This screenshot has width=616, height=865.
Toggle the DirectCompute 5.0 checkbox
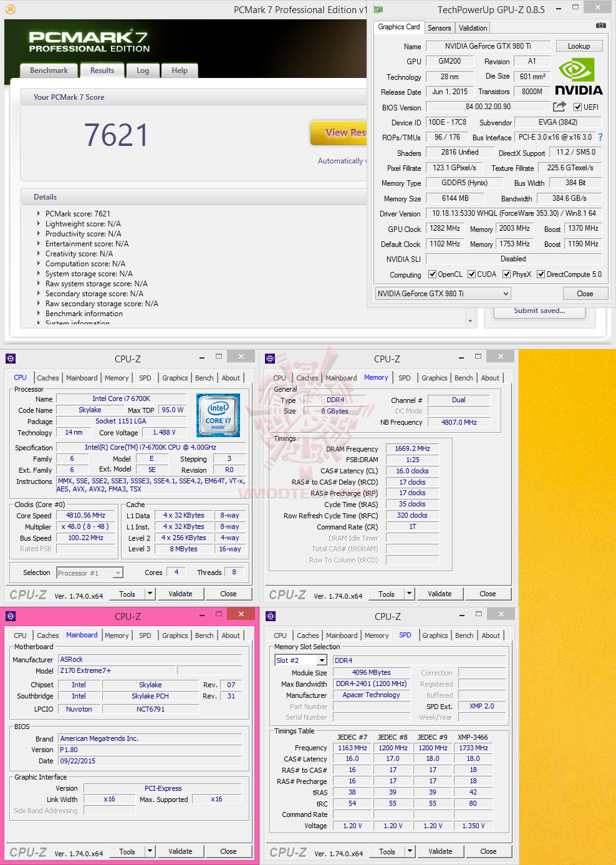[x=541, y=274]
